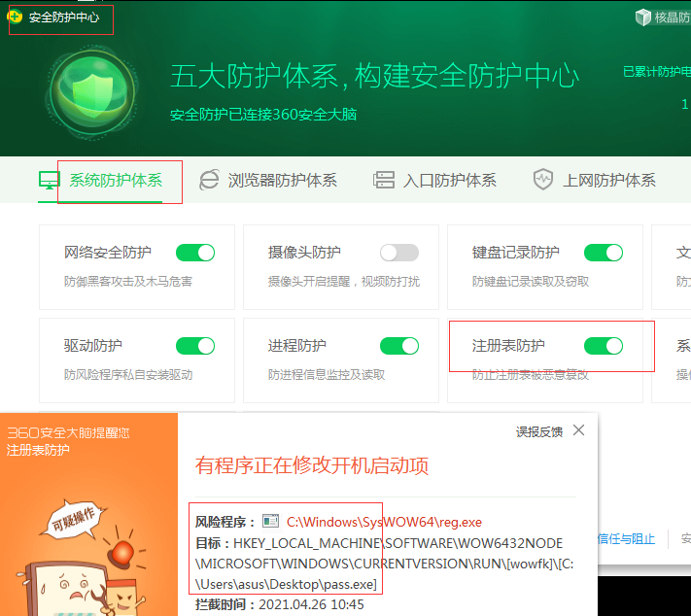Click description 防风险程序私自安装驱动
Viewport: 691px width, 616px height.
(128, 375)
